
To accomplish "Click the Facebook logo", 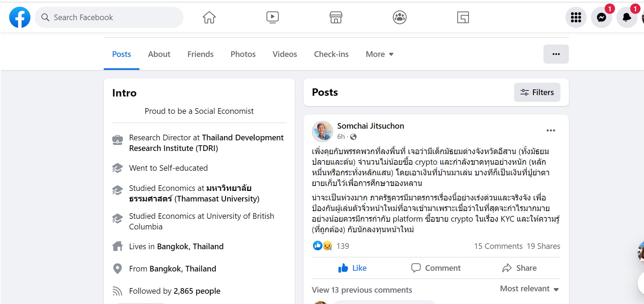I will (x=20, y=17).
